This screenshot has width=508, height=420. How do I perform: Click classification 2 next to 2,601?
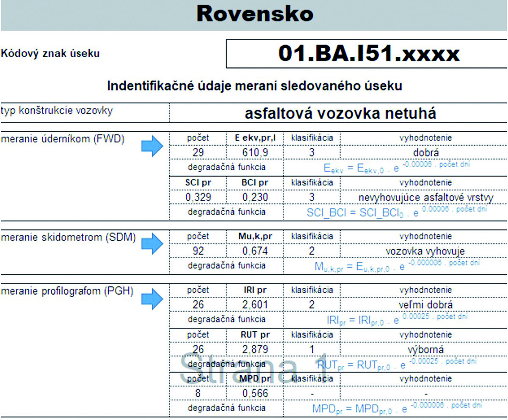click(x=311, y=305)
